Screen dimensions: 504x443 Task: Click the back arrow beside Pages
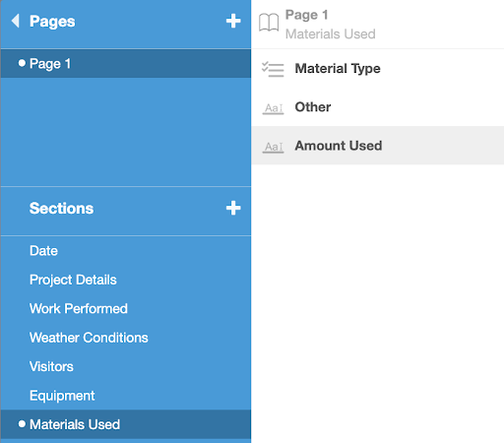[x=16, y=21]
